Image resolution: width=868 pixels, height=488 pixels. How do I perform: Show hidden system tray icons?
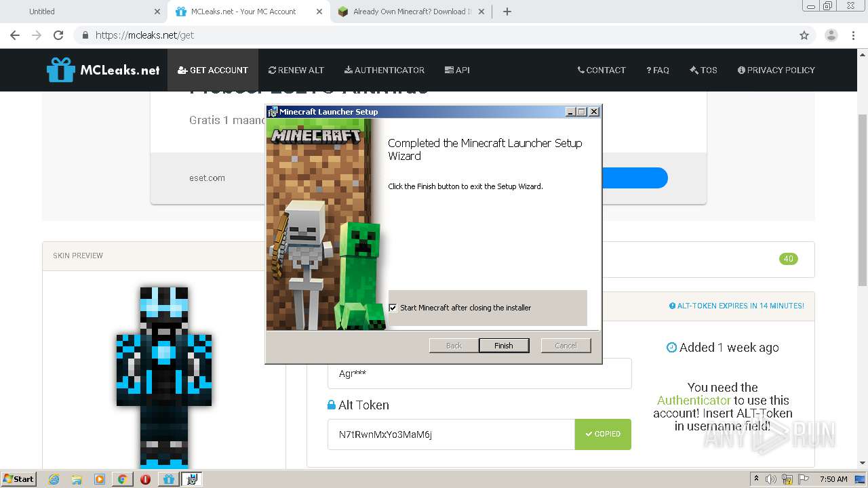coord(756,479)
